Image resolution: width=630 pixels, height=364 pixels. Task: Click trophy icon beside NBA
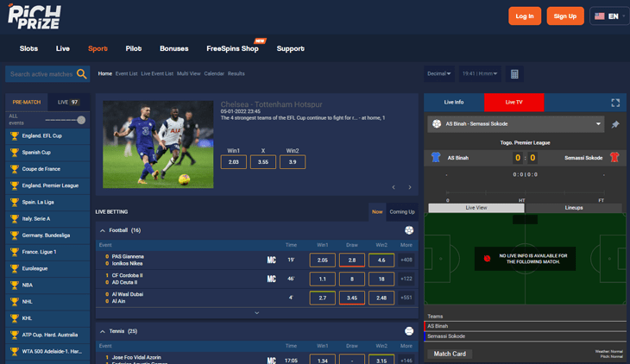pyautogui.click(x=15, y=286)
